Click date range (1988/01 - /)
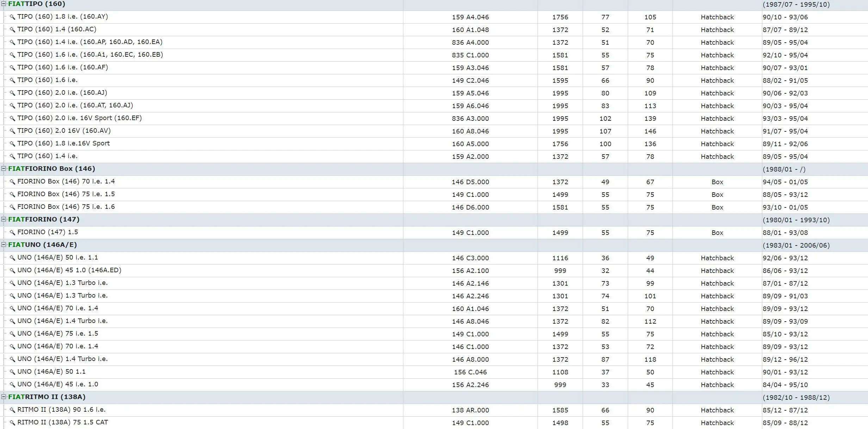This screenshot has width=868, height=429. [784, 169]
